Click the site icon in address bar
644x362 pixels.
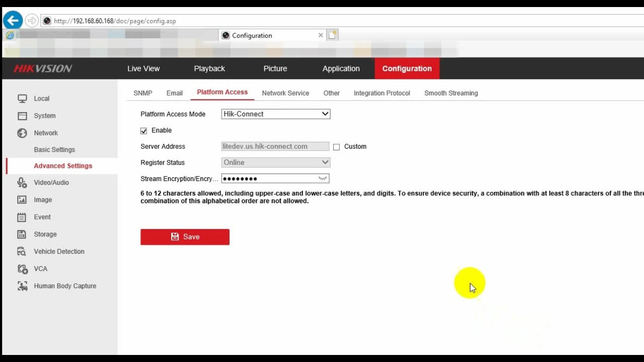(47, 21)
